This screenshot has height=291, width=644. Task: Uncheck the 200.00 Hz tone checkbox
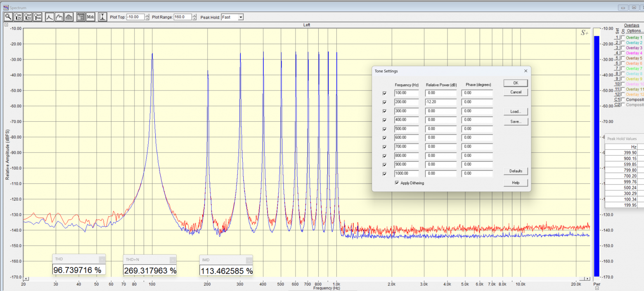pos(385,102)
